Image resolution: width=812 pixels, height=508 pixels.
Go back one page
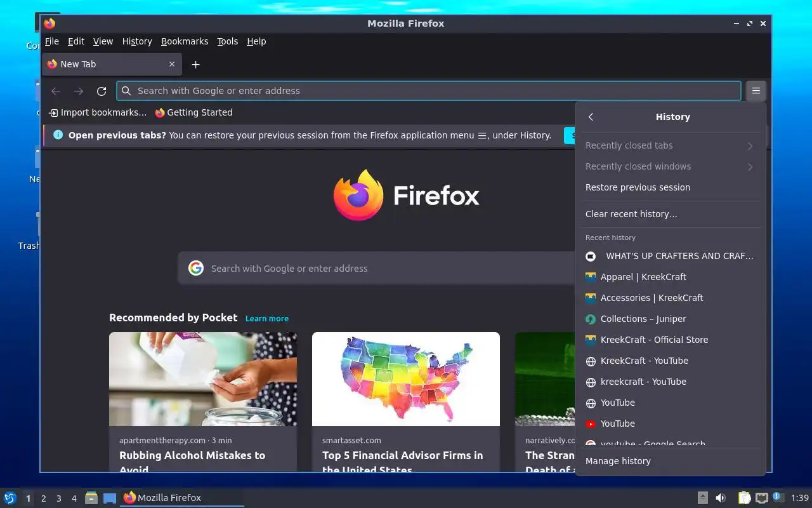[x=56, y=91]
